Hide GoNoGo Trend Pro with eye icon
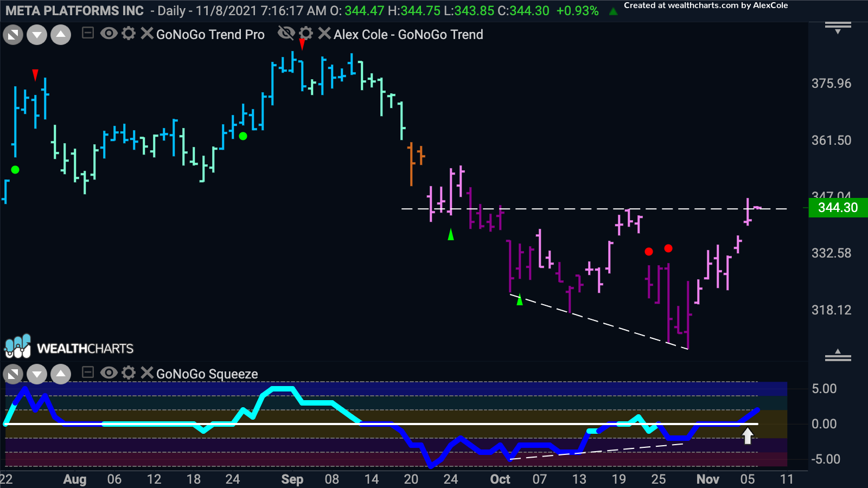 [x=109, y=34]
